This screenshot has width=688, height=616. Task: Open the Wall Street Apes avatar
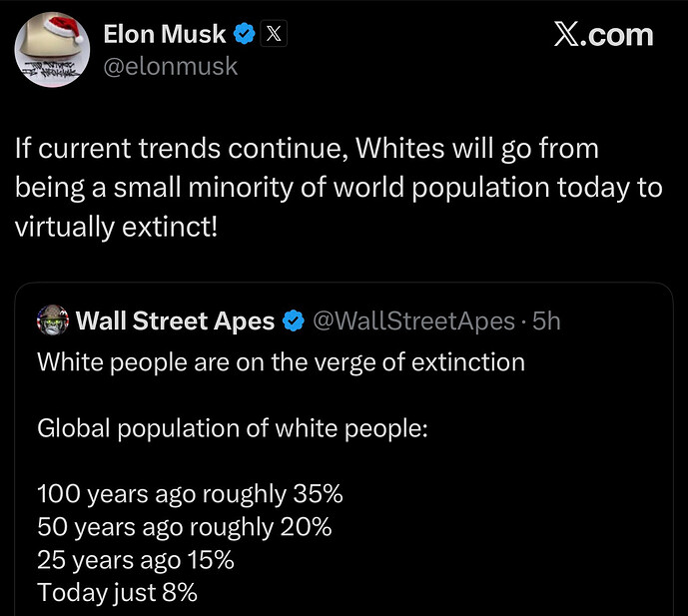53,320
